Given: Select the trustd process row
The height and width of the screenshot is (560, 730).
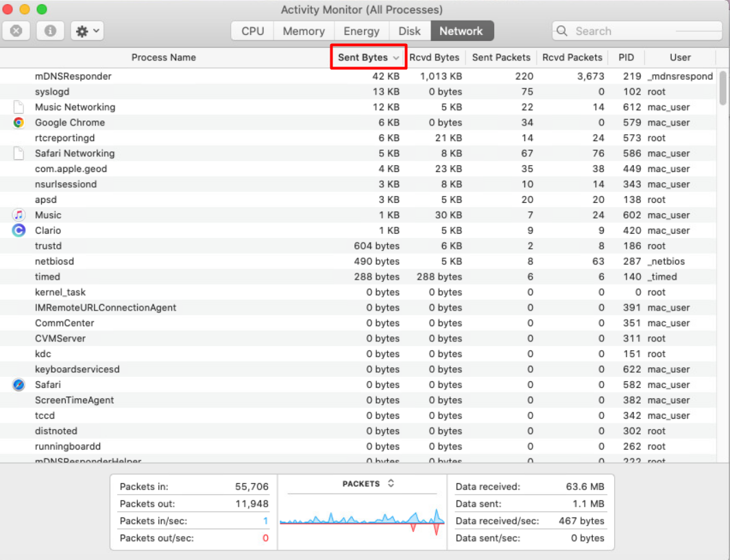Looking at the screenshot, I should tap(358, 246).
